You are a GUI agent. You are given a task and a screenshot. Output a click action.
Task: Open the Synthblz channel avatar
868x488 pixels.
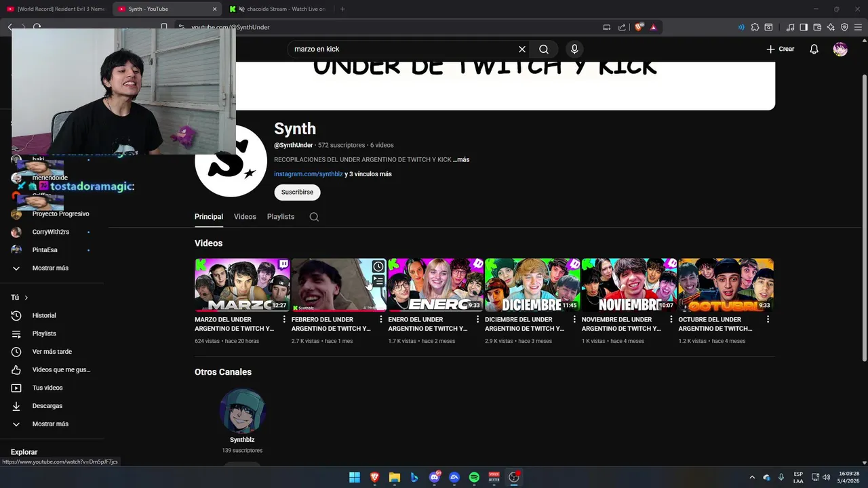242,411
